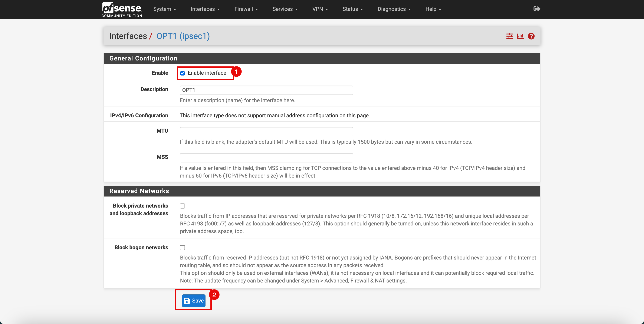
Task: Click the logout icon top right
Action: coord(537,9)
